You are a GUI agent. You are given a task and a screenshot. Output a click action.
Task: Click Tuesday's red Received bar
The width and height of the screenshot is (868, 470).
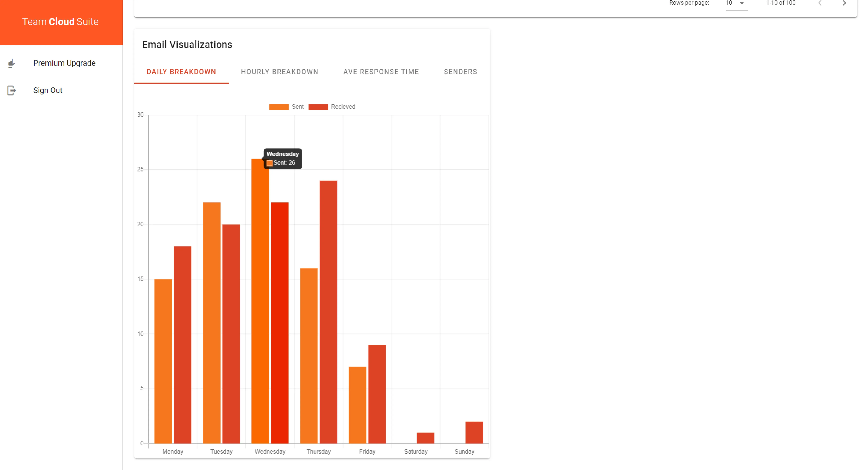pyautogui.click(x=231, y=334)
